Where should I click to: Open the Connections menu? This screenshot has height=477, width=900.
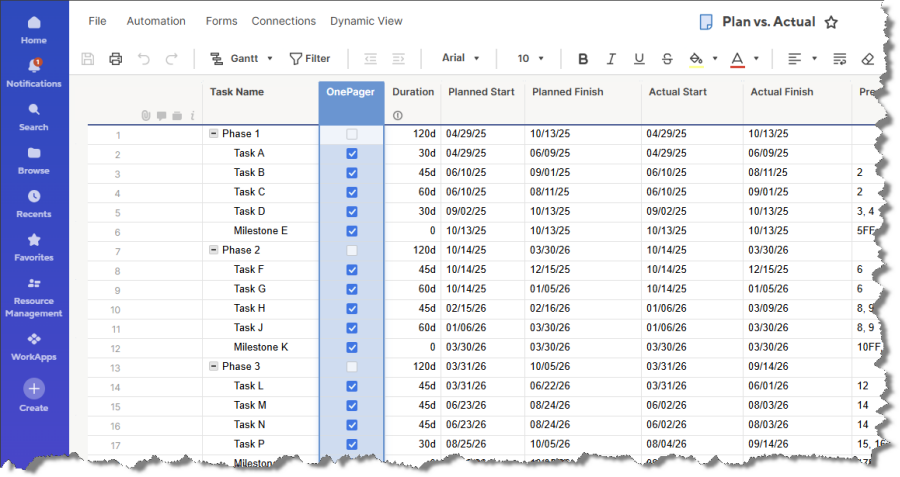pyautogui.click(x=284, y=21)
